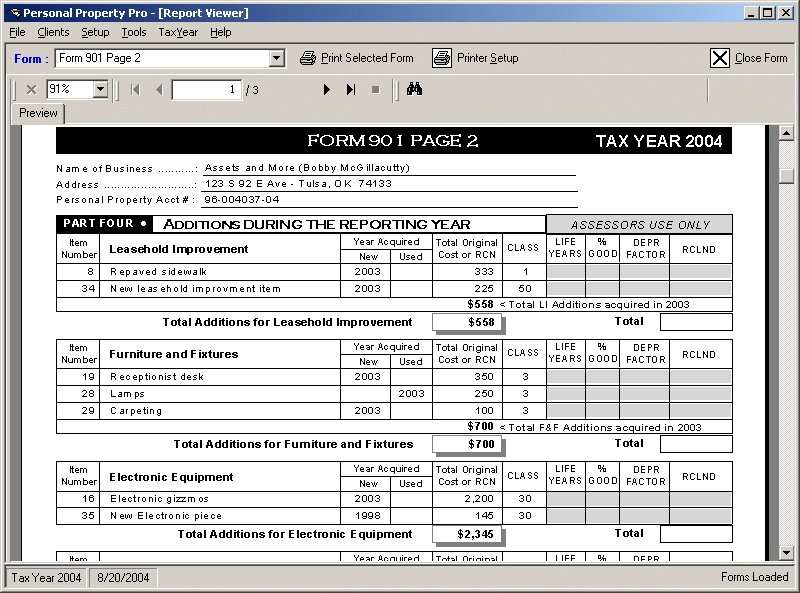Click the Carpeting item description
Screen dimensions: 800x593
click(136, 411)
